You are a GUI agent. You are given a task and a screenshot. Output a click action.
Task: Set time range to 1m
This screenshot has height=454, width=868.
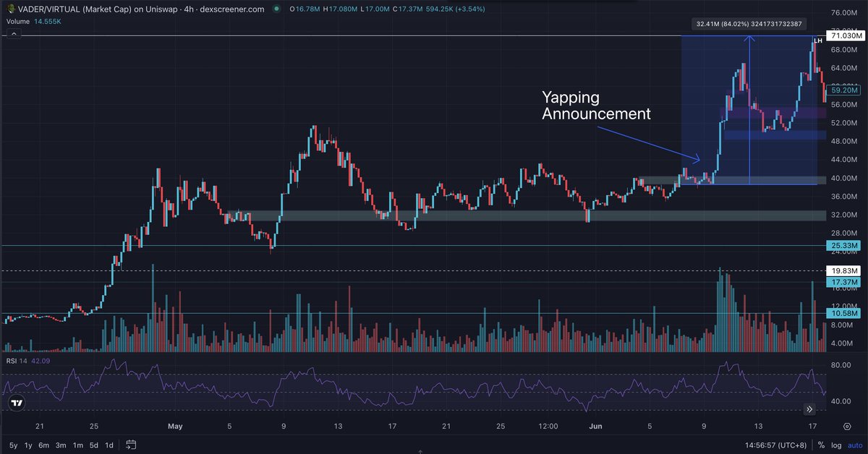coord(77,445)
